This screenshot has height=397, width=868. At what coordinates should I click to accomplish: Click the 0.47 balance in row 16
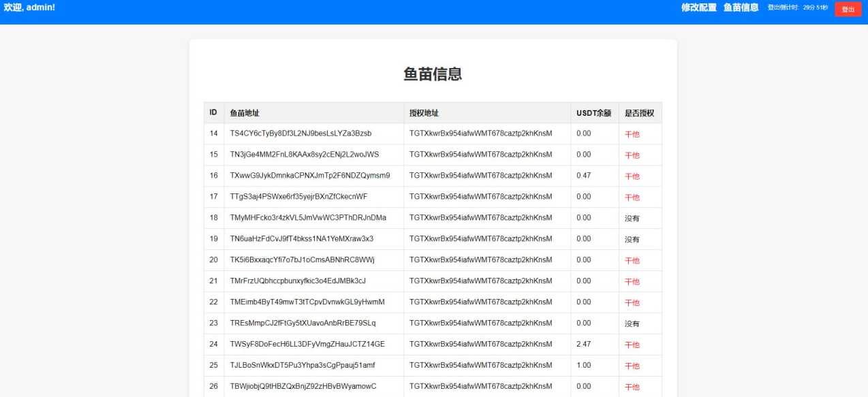click(584, 176)
